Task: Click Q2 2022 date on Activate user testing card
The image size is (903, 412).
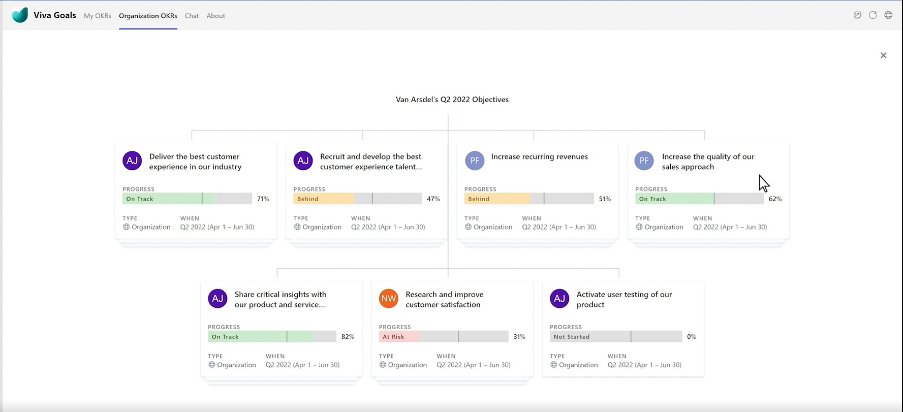Action: 644,365
